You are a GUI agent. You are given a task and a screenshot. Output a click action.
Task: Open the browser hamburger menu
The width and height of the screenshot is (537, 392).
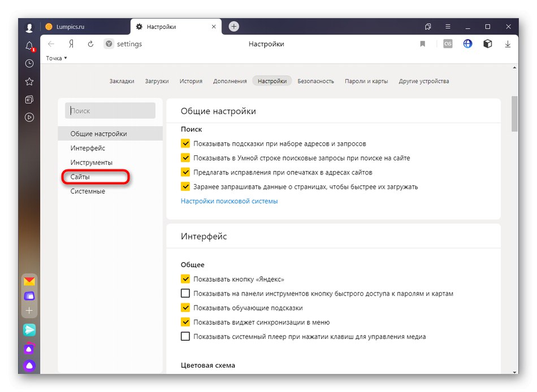point(448,27)
